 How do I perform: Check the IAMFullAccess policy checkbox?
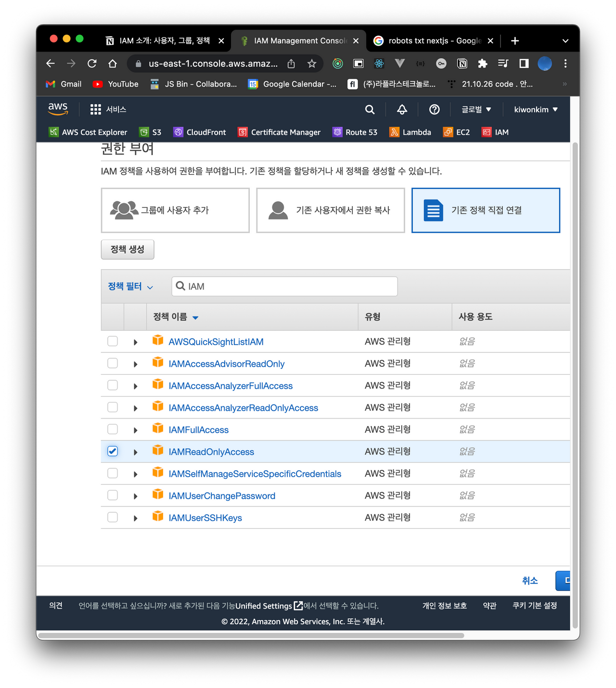pos(113,429)
